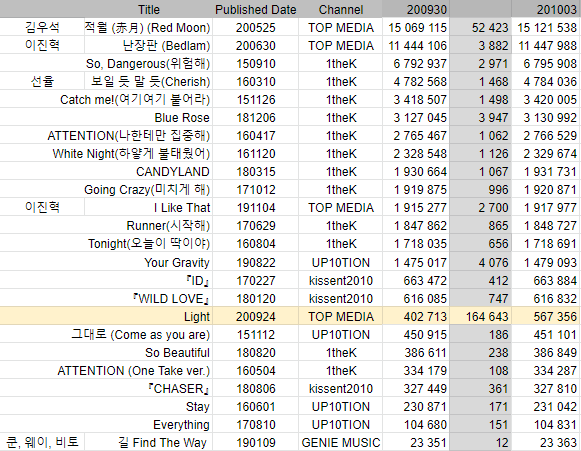
Task: Select the published date 200630 cell
Action: [x=256, y=46]
